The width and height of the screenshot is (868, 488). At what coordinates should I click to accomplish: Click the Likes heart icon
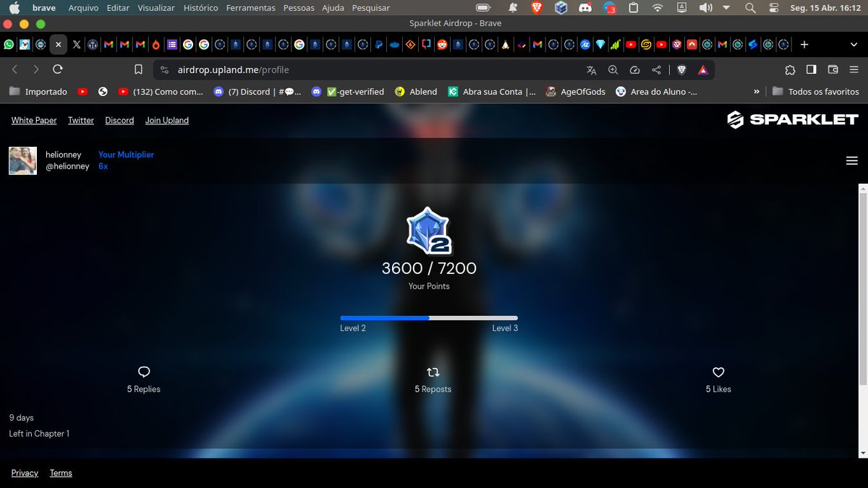click(718, 372)
